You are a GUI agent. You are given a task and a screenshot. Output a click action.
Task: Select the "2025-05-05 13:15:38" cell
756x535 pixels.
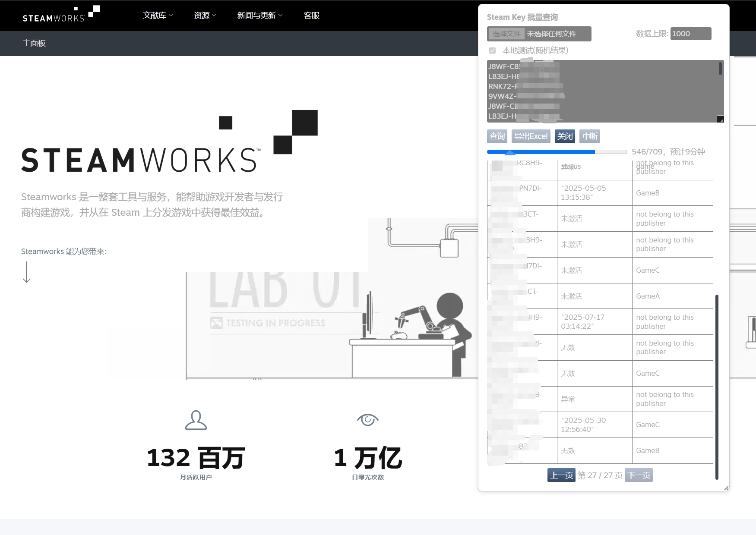click(x=595, y=193)
